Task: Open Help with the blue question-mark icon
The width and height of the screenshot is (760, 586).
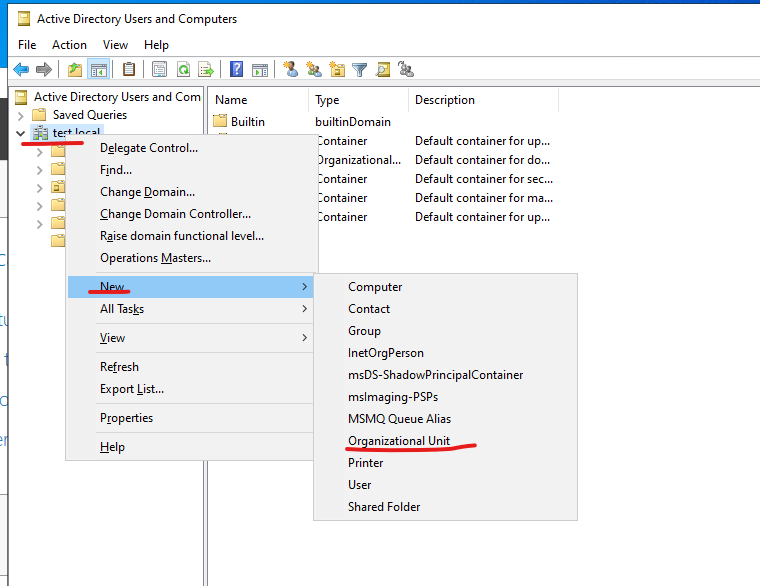Action: click(x=237, y=69)
